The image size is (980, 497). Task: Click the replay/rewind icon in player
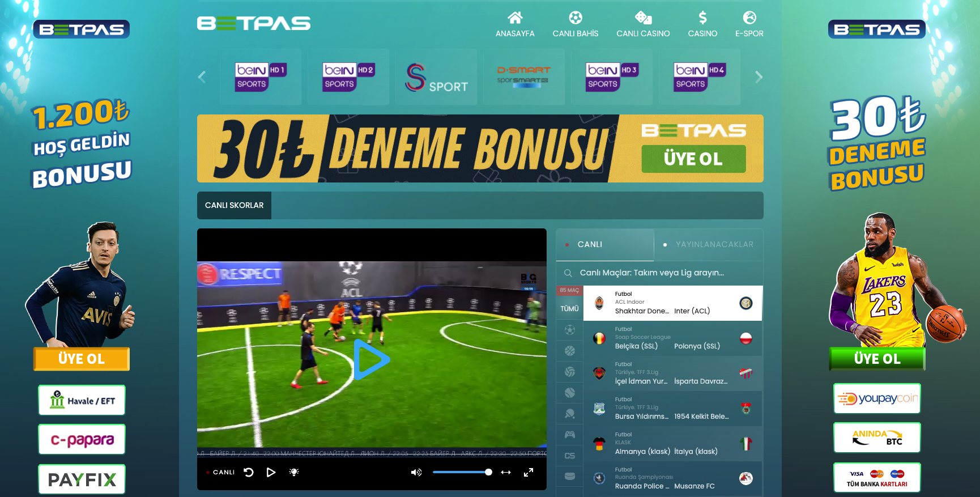[249, 472]
